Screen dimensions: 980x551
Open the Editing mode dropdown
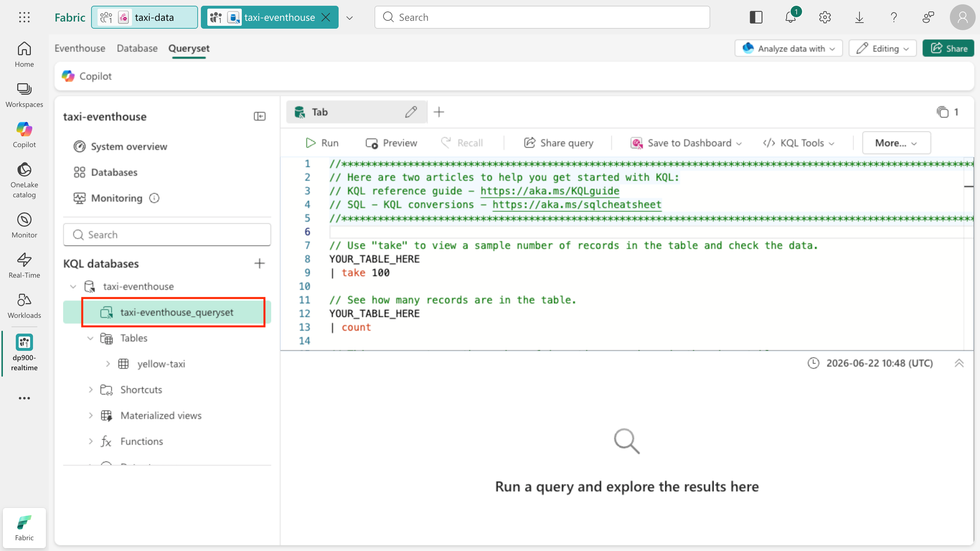click(882, 48)
